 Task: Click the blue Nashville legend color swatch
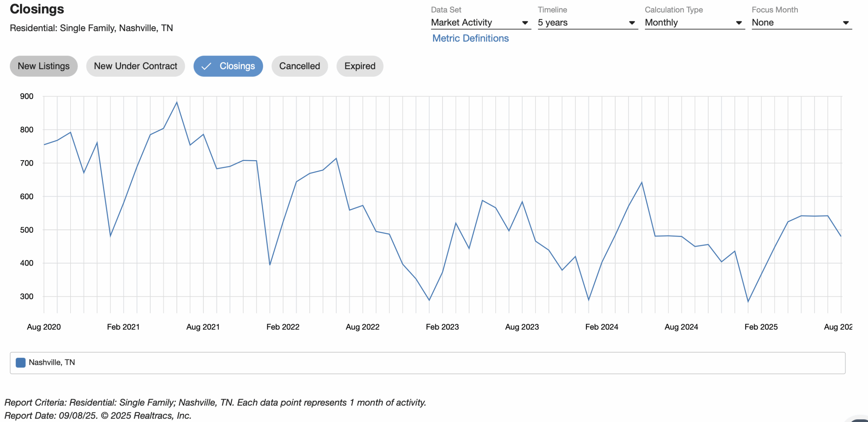pos(21,362)
